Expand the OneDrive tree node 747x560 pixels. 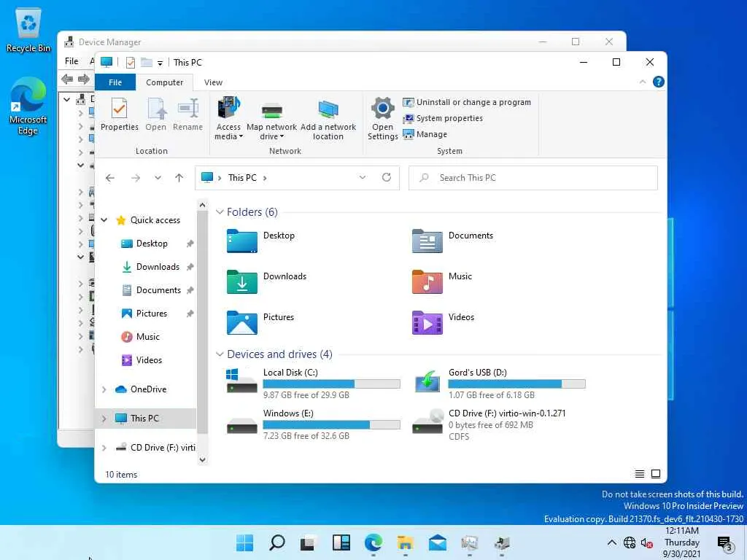[104, 389]
